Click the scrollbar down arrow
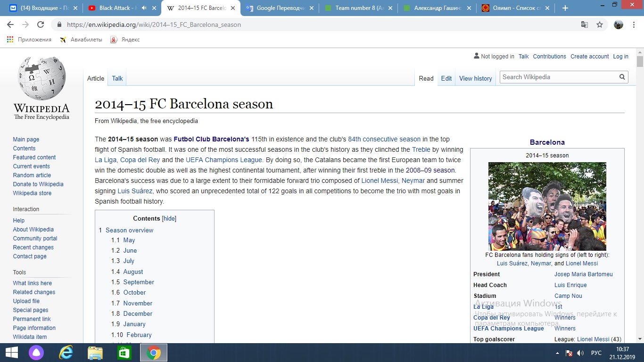Screen dimensions: 644x362 (x=640, y=339)
